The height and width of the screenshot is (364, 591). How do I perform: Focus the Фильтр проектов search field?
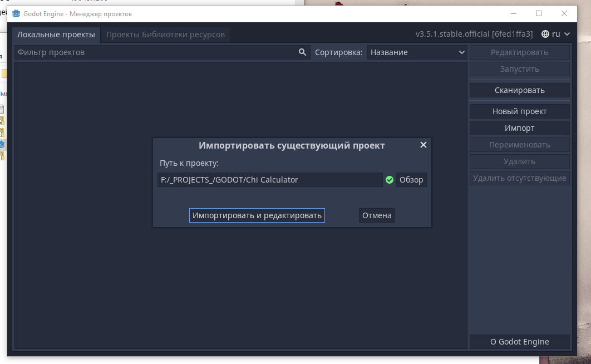point(162,52)
